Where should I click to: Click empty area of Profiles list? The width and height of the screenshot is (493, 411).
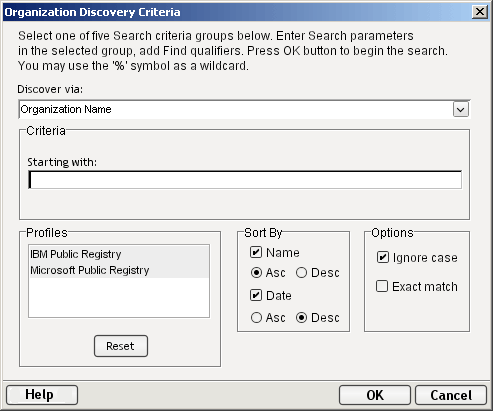click(x=119, y=297)
